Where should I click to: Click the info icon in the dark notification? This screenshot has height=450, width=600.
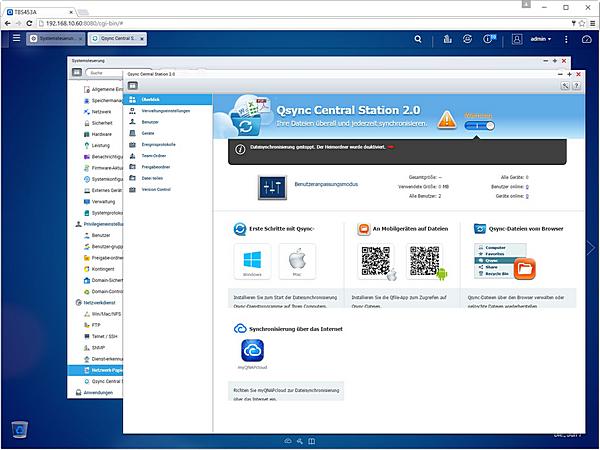240,149
